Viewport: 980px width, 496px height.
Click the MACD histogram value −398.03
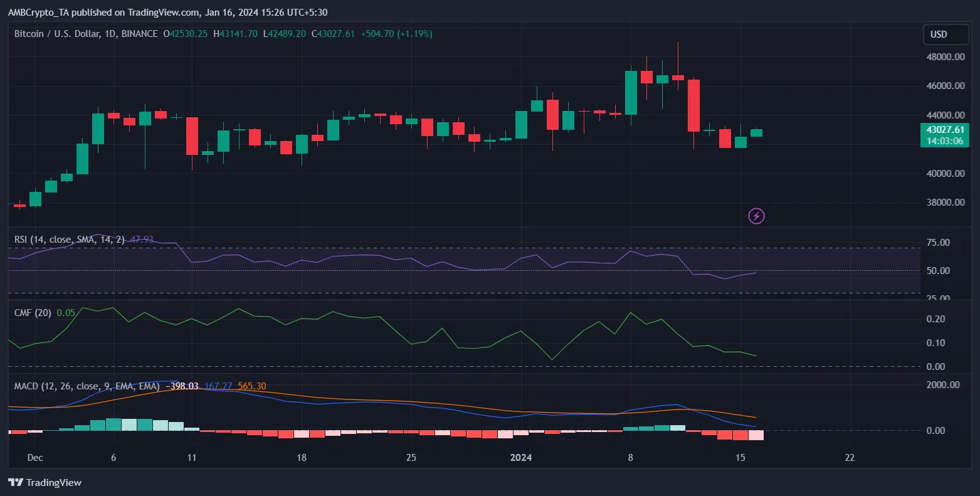tap(181, 386)
